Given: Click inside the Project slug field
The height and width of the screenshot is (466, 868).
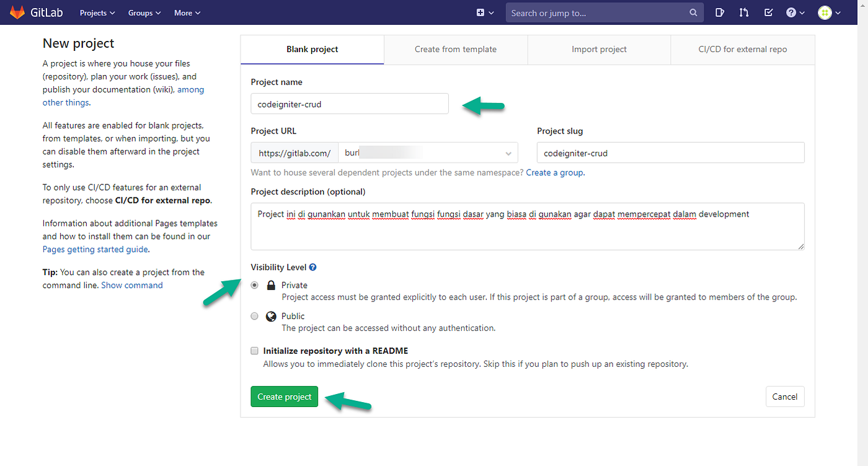Looking at the screenshot, I should (x=670, y=152).
